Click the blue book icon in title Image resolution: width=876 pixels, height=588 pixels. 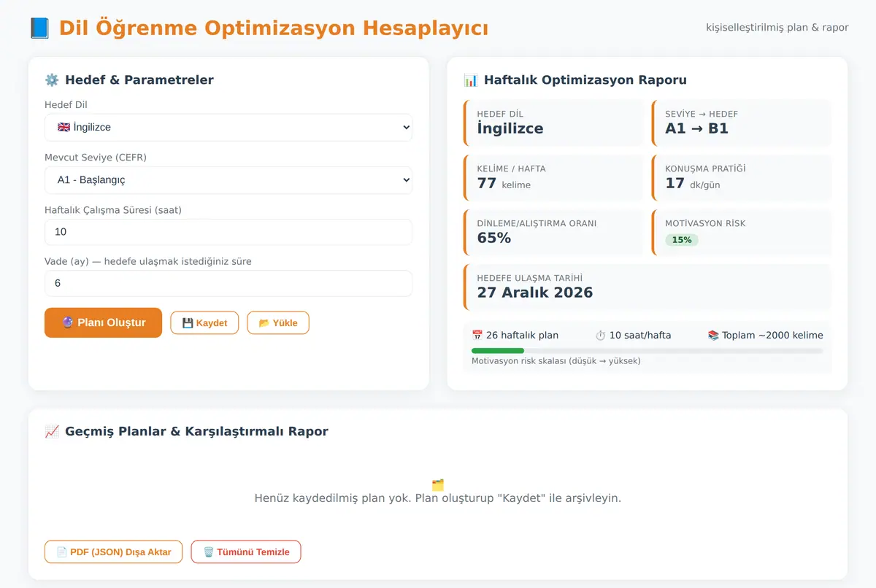point(39,28)
